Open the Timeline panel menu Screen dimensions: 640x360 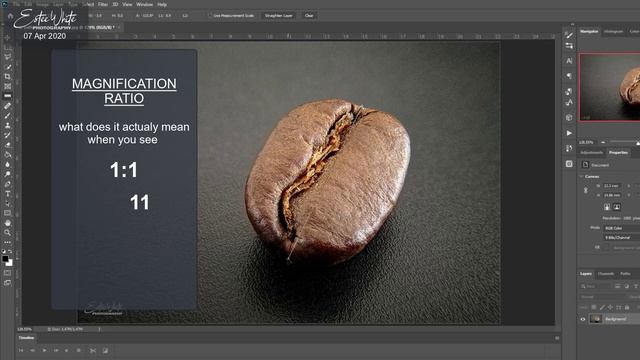click(x=557, y=338)
